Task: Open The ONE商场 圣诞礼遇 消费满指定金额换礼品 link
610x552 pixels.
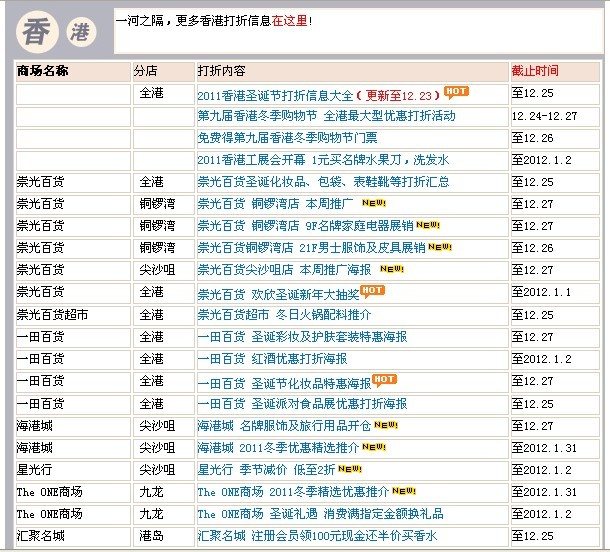Action: tap(320, 514)
